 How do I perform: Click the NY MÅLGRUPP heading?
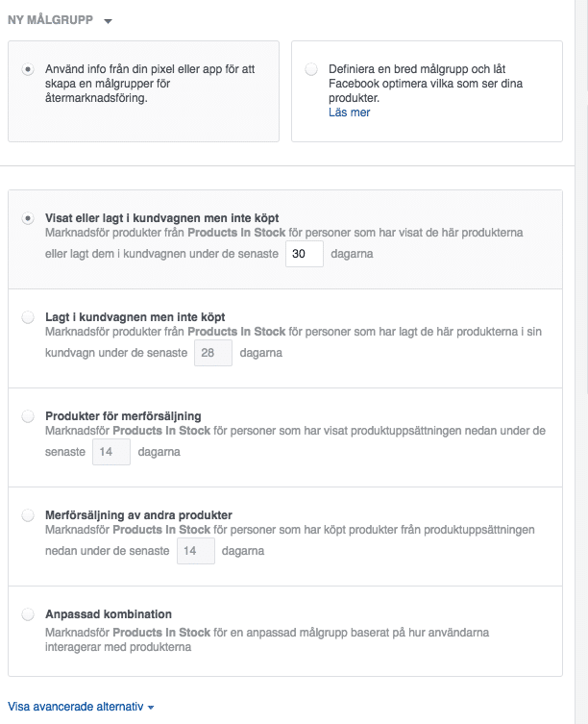(x=50, y=20)
